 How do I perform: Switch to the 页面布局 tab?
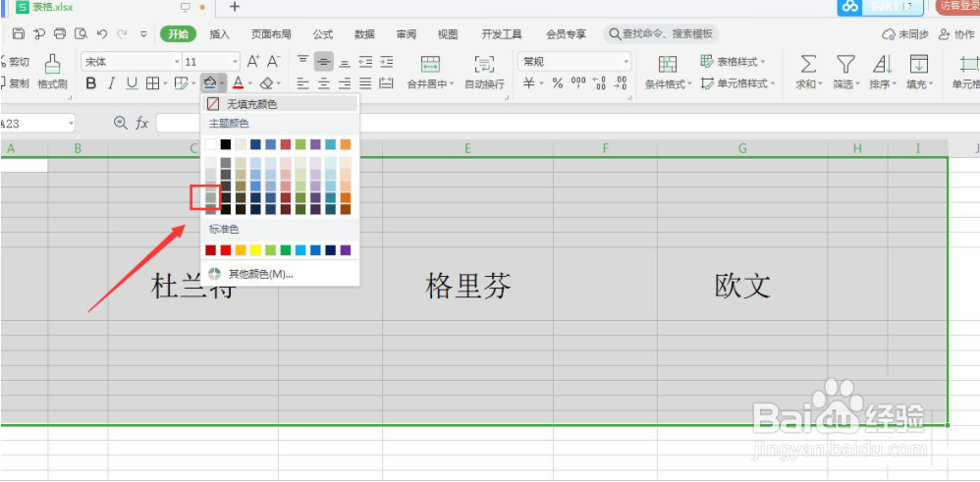pos(271,34)
